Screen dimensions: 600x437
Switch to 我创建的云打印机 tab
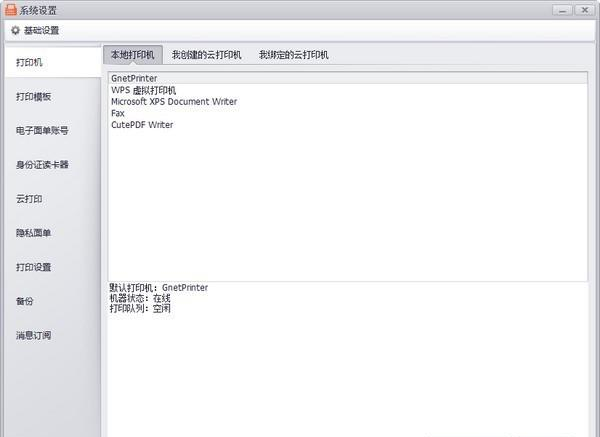click(x=206, y=55)
